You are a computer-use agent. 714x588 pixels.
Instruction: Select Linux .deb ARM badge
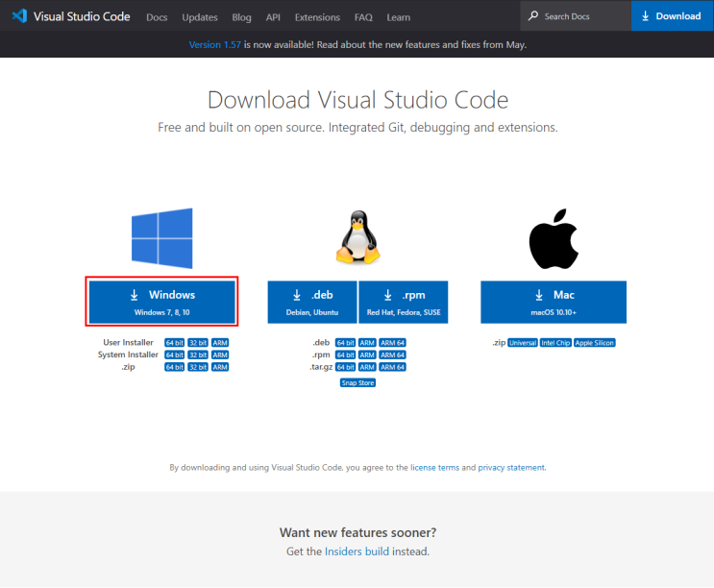(367, 343)
